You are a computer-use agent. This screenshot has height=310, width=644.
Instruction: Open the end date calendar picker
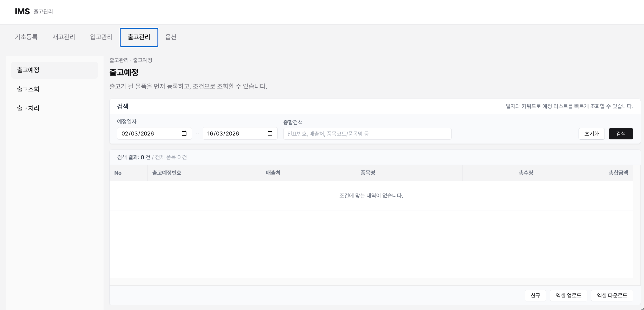pyautogui.click(x=270, y=133)
